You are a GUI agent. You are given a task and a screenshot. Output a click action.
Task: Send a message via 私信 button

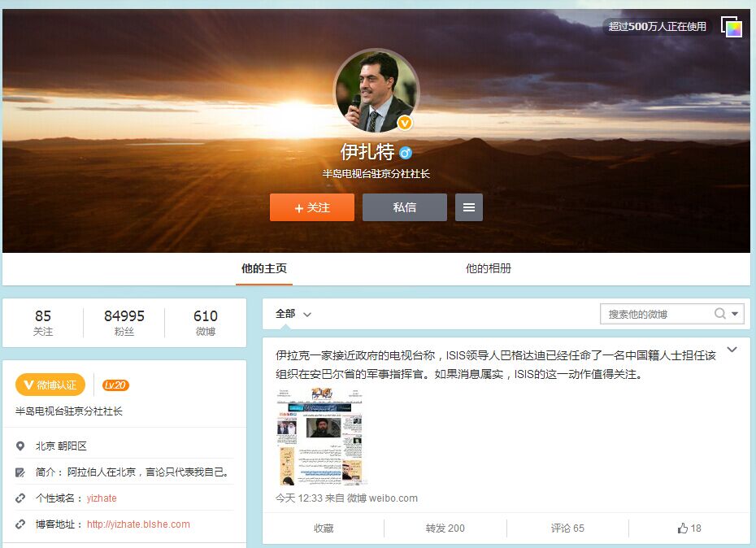(x=405, y=207)
